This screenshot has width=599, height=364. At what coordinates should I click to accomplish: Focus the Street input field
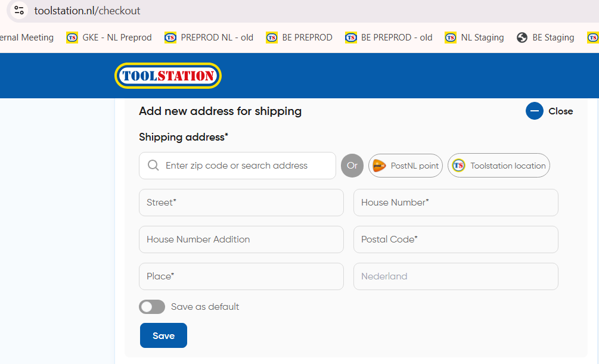(241, 203)
